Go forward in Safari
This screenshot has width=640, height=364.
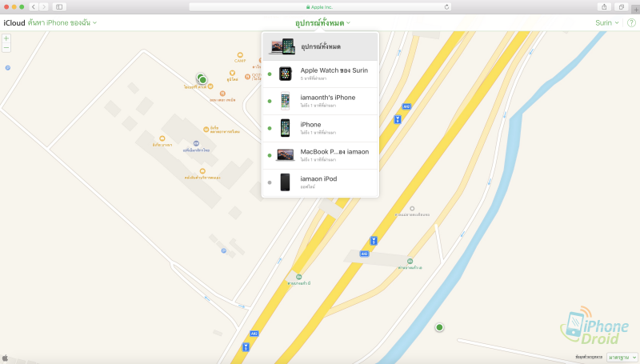44,7
